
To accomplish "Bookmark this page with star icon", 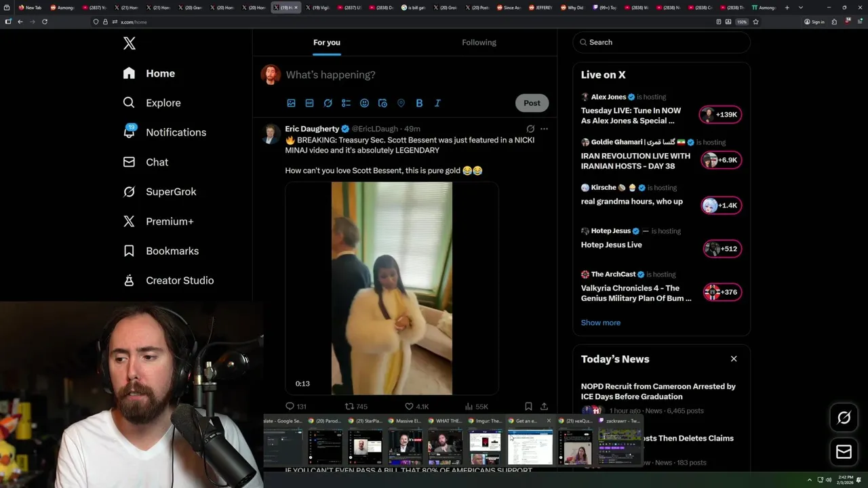I will point(755,22).
